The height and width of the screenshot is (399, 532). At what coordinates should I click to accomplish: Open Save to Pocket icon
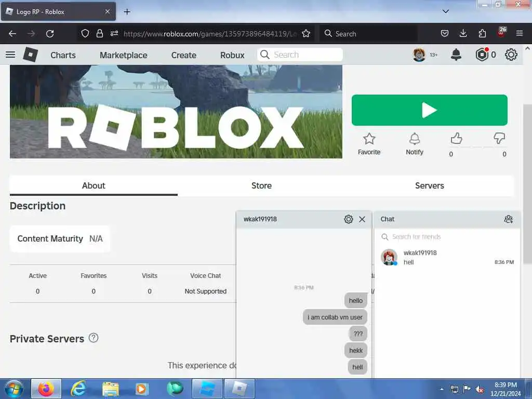click(x=445, y=34)
